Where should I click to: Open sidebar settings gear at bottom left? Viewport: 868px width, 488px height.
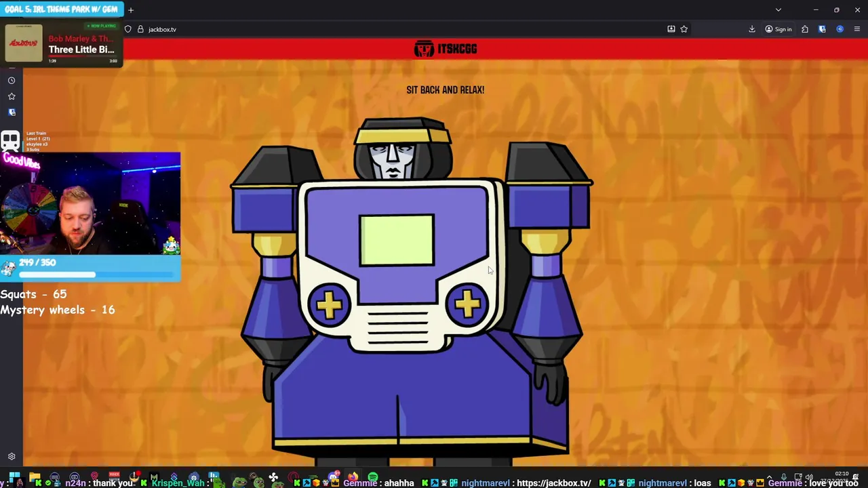pos(12,457)
